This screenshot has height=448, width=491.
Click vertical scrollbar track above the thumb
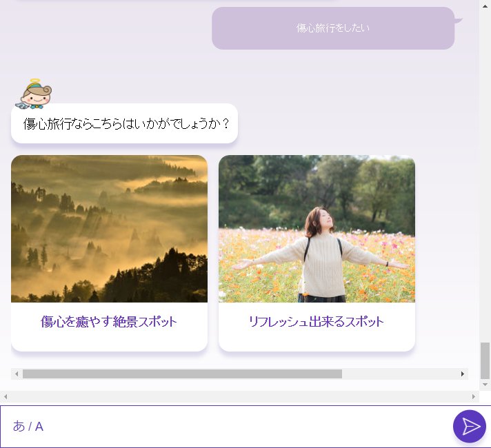(485, 172)
